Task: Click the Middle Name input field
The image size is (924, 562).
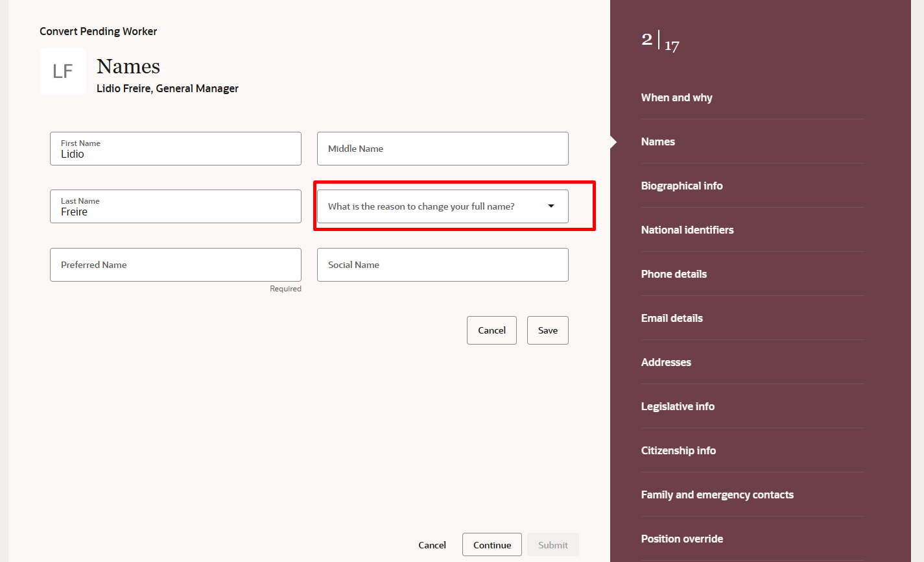Action: (443, 149)
